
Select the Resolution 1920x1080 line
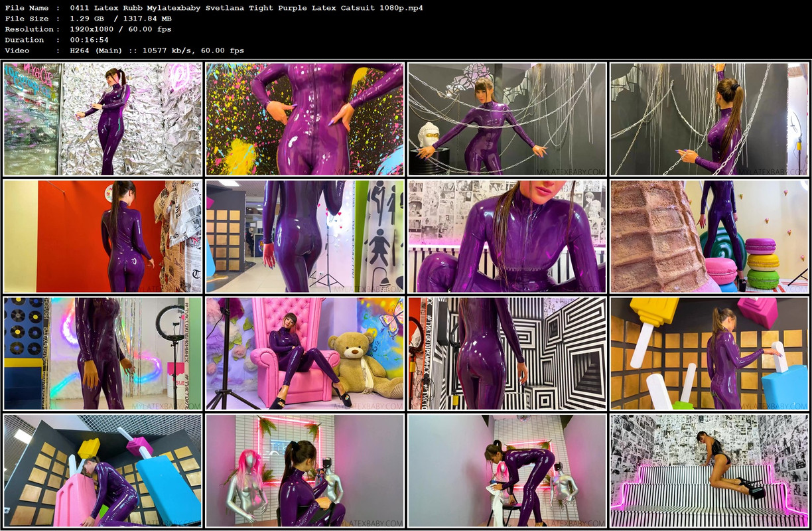click(x=88, y=29)
